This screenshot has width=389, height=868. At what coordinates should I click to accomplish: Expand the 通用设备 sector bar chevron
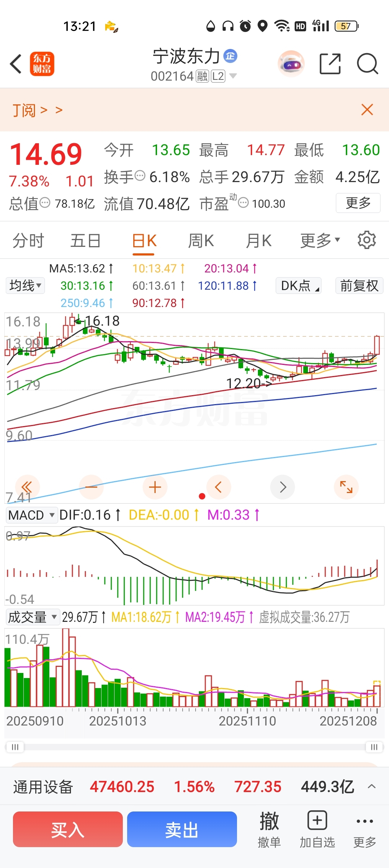372,787
